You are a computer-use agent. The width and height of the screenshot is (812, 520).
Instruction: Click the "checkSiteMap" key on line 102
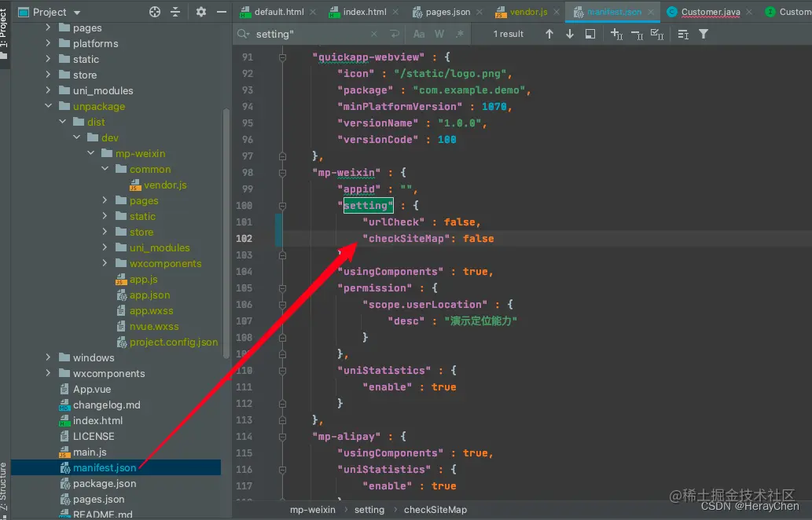click(x=406, y=239)
